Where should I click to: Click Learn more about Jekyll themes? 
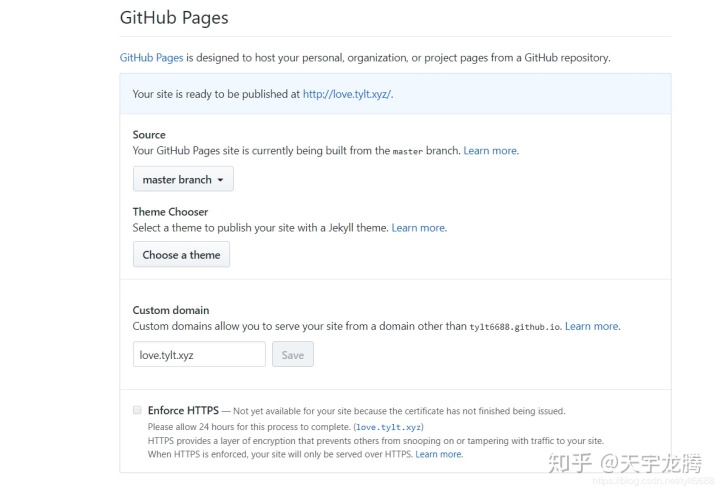(x=418, y=228)
